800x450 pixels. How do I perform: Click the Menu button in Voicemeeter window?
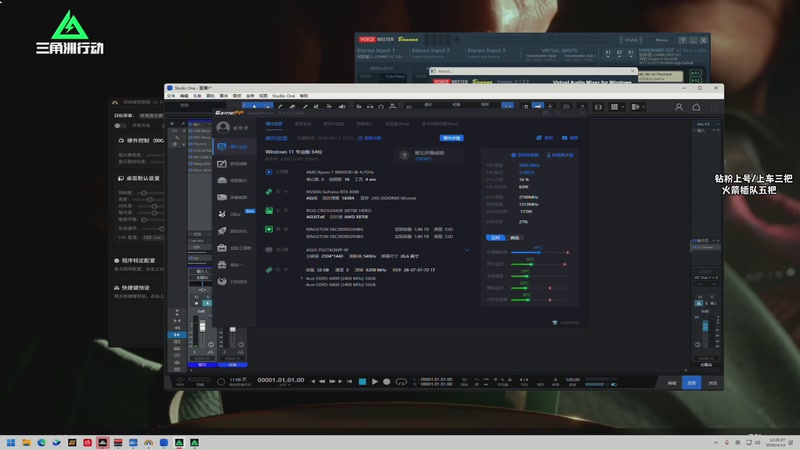[661, 40]
